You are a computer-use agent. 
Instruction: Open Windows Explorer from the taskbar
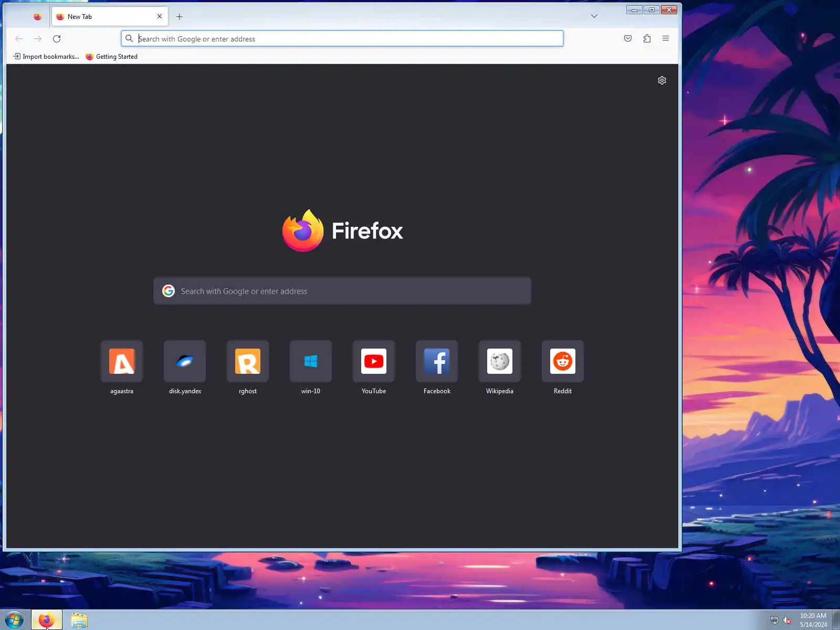(79, 620)
